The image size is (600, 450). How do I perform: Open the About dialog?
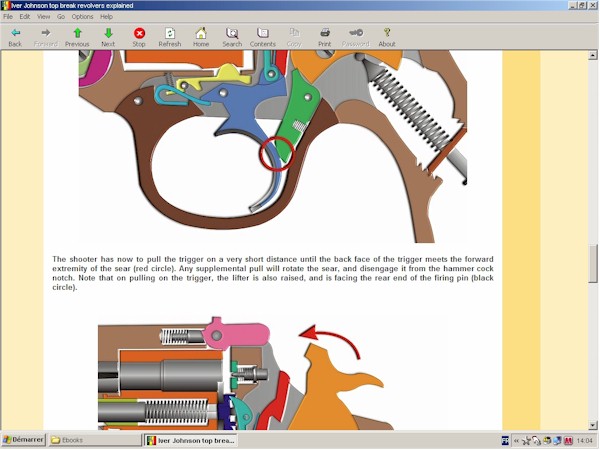pyautogui.click(x=386, y=38)
